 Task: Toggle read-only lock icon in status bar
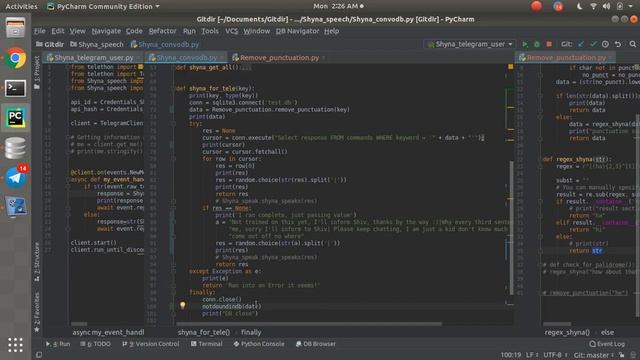coord(622,355)
